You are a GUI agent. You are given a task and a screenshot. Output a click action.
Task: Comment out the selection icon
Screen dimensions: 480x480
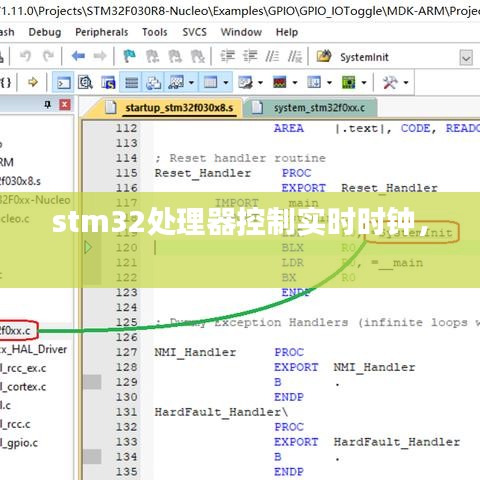click(272, 56)
